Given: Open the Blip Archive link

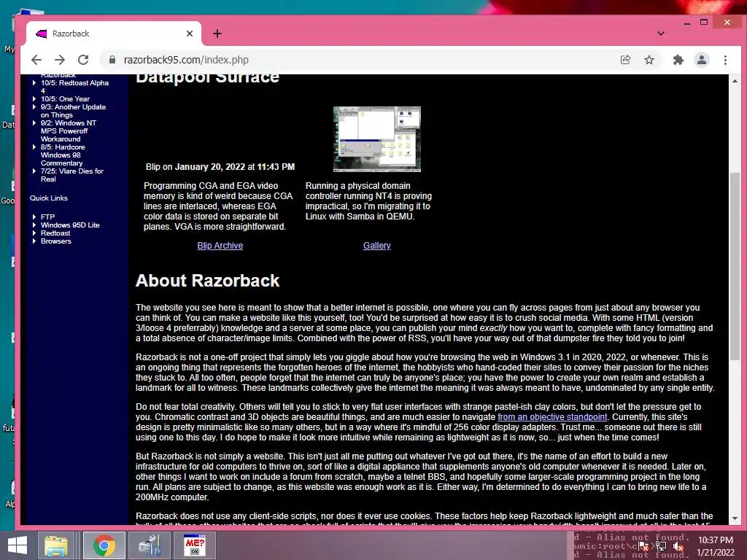Looking at the screenshot, I should pos(220,246).
